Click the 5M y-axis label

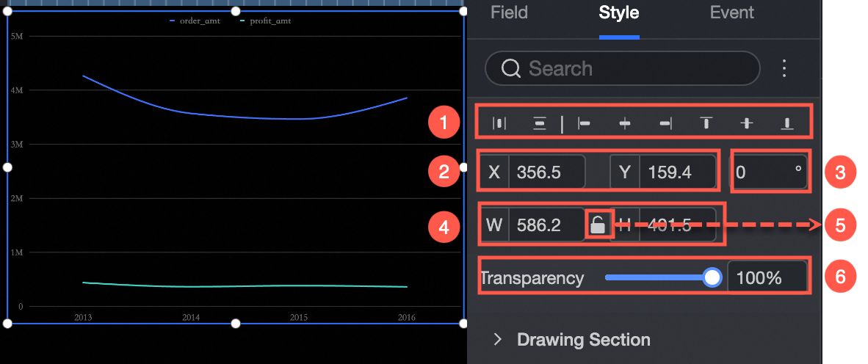coord(16,36)
